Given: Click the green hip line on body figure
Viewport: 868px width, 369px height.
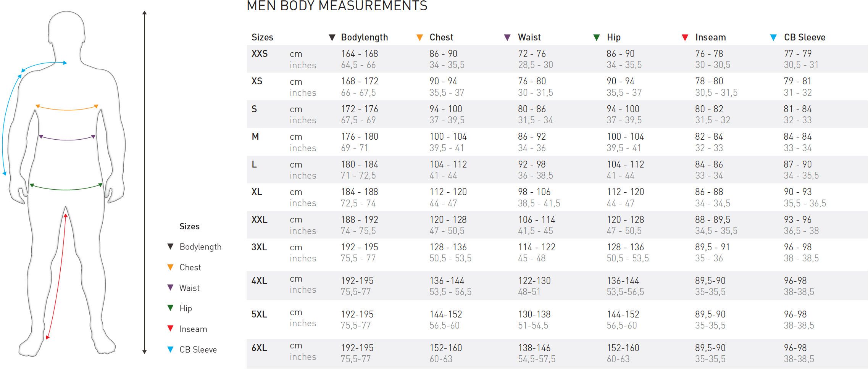Looking at the screenshot, I should click(66, 187).
